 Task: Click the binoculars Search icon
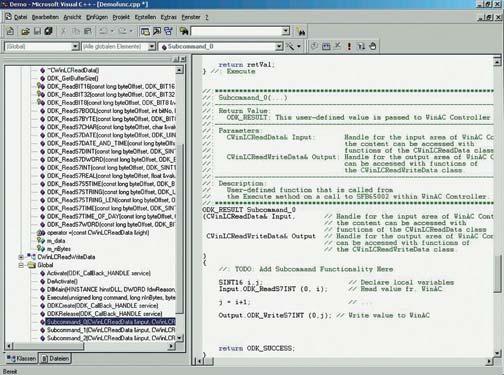coord(301,32)
